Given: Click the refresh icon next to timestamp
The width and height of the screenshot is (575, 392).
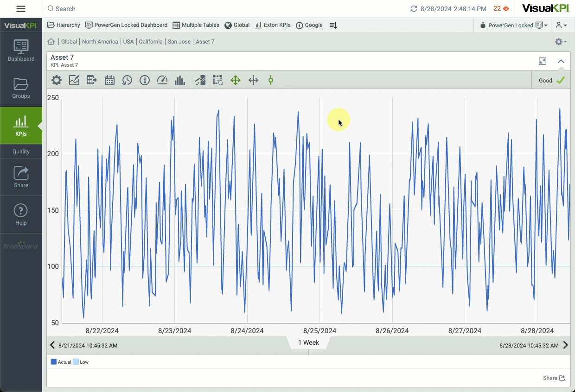Looking at the screenshot, I should coord(414,9).
